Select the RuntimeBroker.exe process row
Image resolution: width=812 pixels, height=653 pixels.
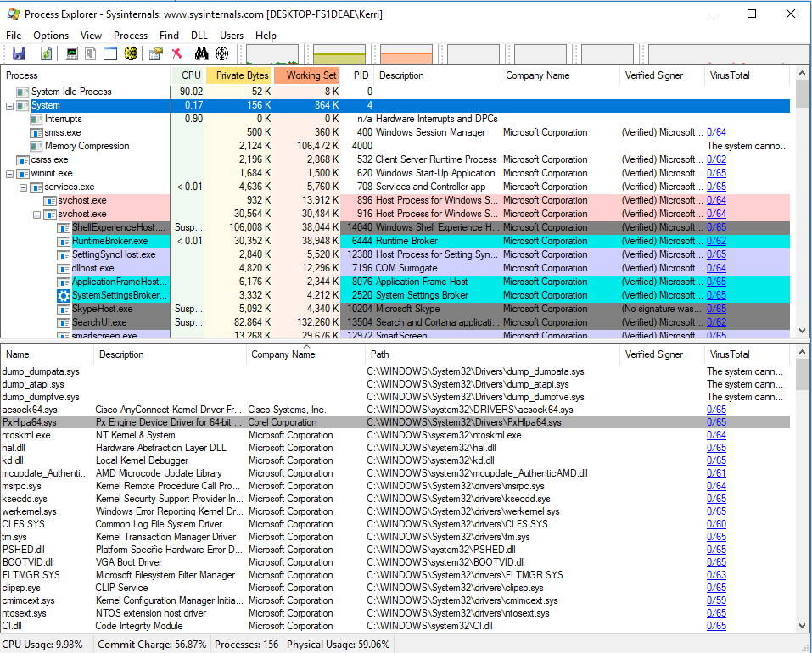(109, 241)
